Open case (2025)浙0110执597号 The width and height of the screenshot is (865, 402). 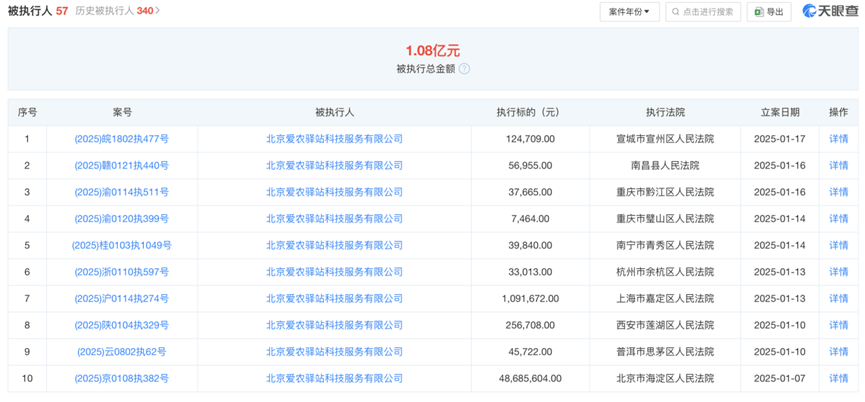coord(121,272)
